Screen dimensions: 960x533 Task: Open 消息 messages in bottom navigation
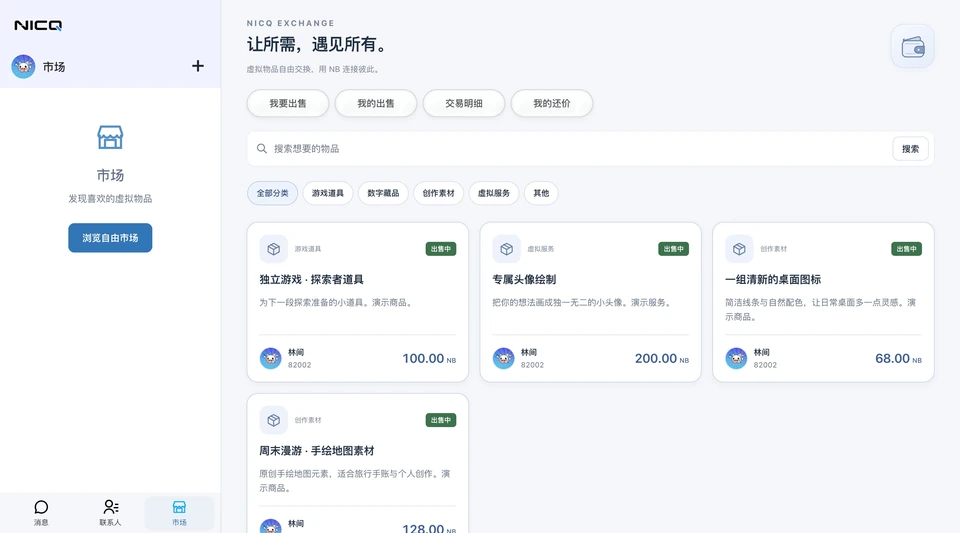(41, 513)
